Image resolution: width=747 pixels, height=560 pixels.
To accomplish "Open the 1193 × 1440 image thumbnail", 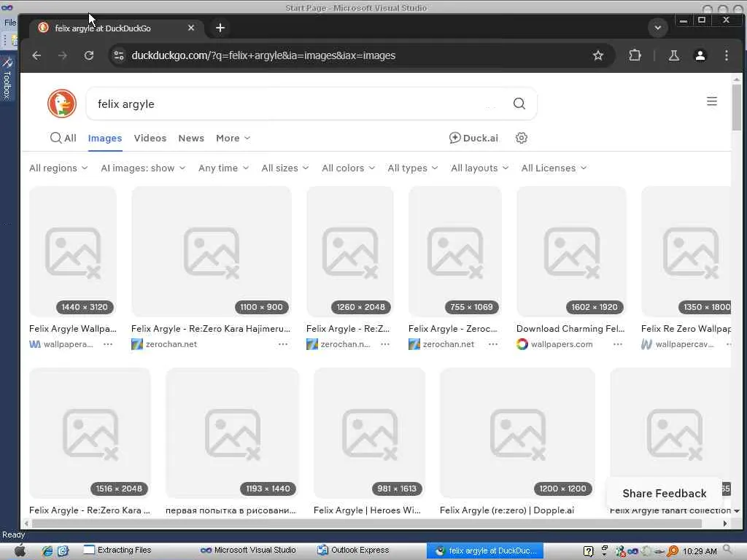I will tap(233, 433).
